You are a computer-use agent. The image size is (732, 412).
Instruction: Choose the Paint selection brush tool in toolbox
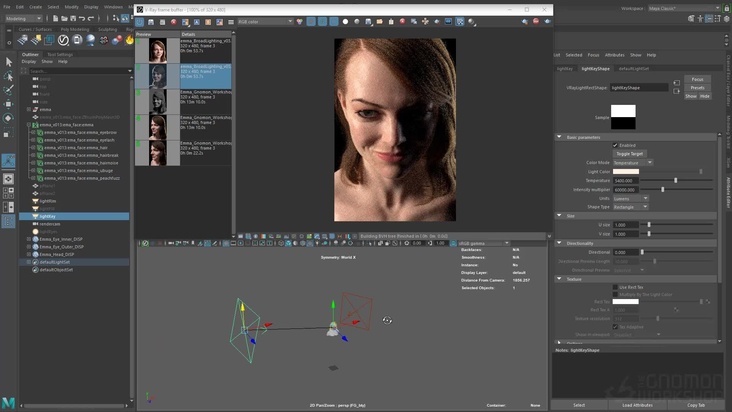(8, 90)
